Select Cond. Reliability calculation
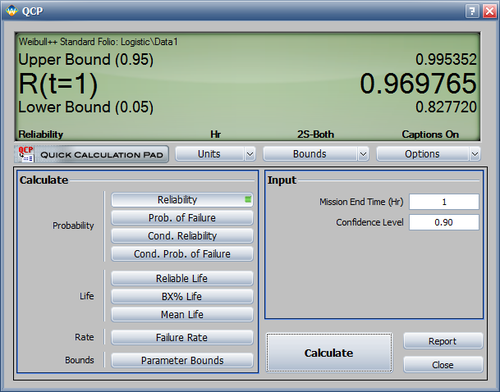 pyautogui.click(x=182, y=236)
